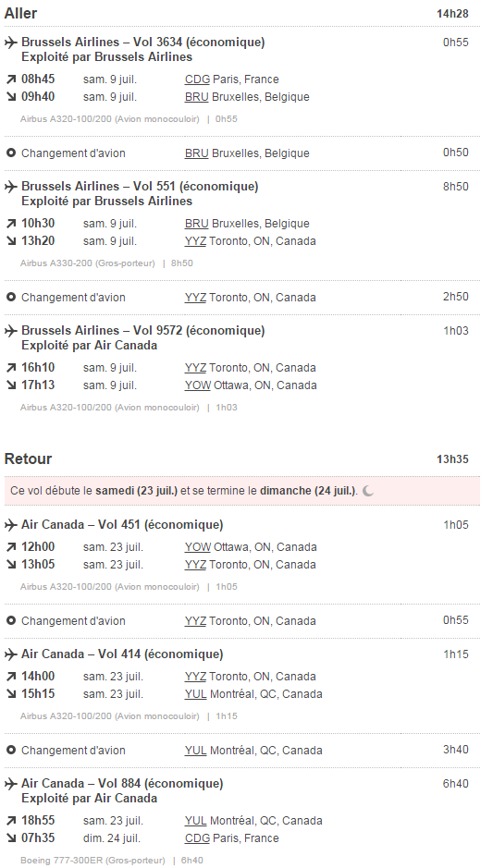Click the Retour section heading

click(x=28, y=458)
